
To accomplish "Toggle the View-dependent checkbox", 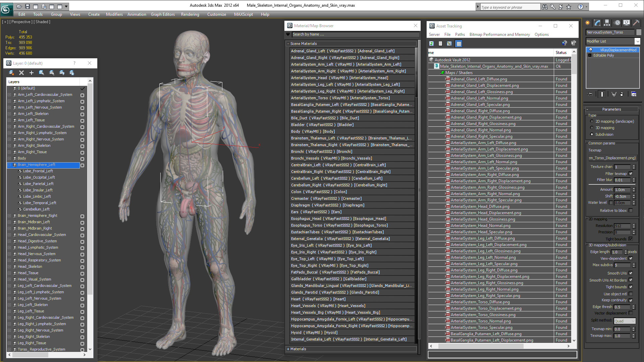I will pos(631,258).
